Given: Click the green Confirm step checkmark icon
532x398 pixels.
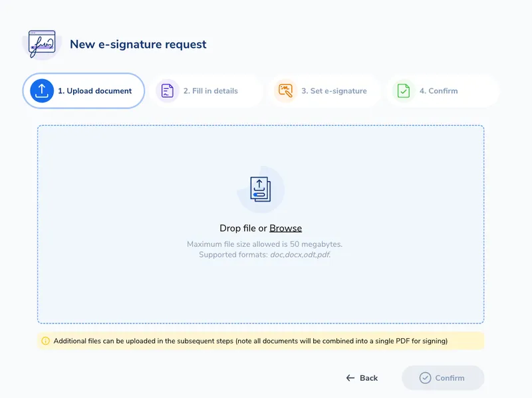Looking at the screenshot, I should tap(404, 91).
